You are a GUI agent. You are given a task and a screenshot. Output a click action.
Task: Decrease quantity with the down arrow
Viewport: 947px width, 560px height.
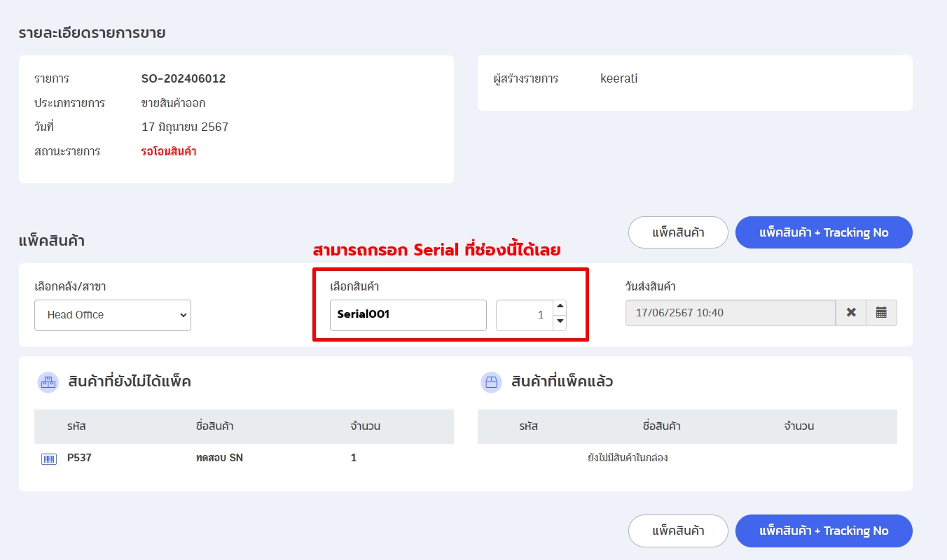coord(560,322)
